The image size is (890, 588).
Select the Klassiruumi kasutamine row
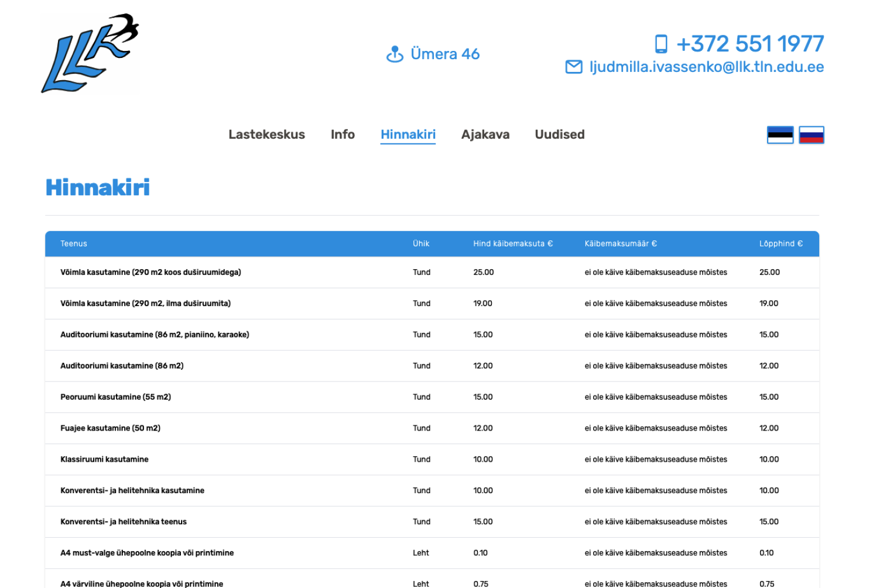105,459
